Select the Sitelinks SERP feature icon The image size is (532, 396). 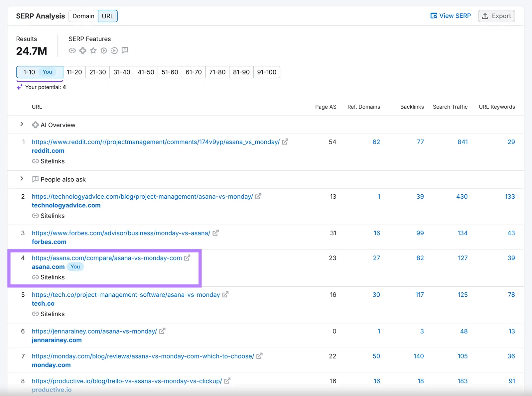[72, 50]
